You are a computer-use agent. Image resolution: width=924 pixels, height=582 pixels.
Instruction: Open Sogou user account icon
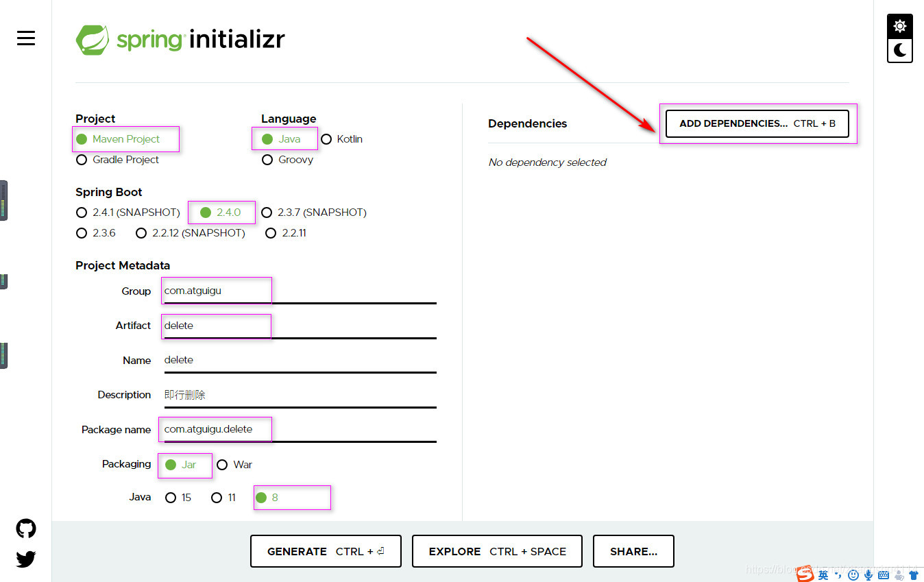click(899, 574)
